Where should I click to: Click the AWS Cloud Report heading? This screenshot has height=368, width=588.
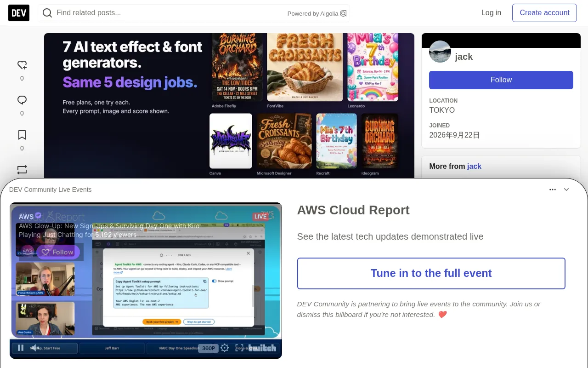pos(353,210)
